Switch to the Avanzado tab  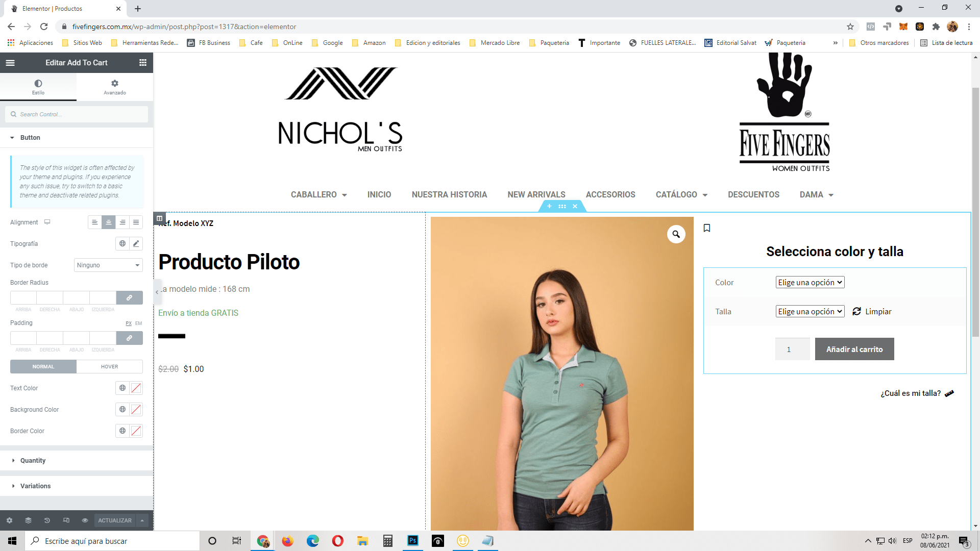(x=115, y=87)
